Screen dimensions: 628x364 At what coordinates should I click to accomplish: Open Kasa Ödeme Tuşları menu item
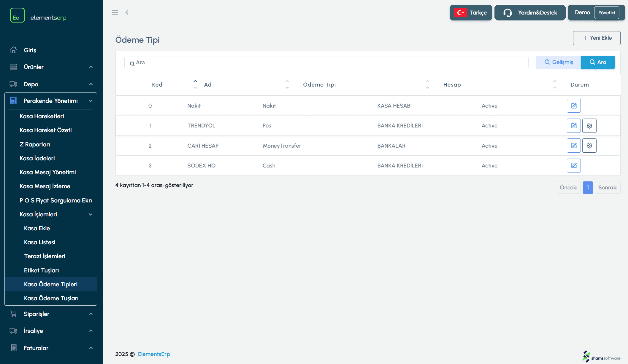(51, 298)
